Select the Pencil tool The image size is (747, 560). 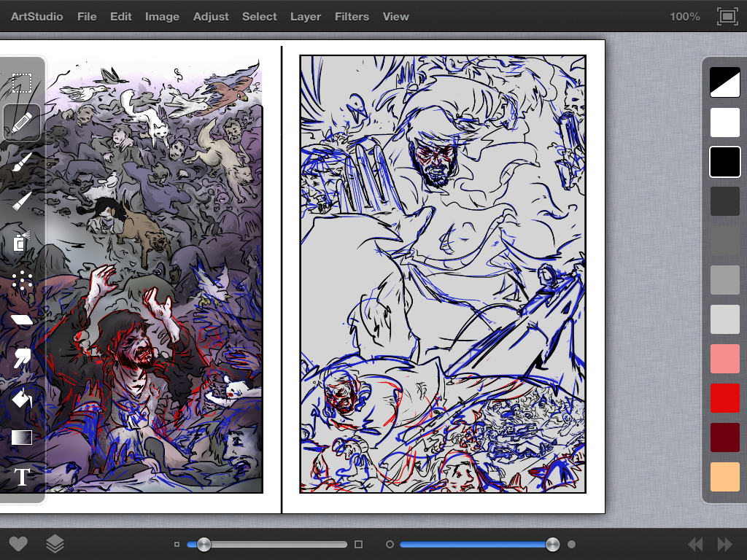[x=21, y=122]
